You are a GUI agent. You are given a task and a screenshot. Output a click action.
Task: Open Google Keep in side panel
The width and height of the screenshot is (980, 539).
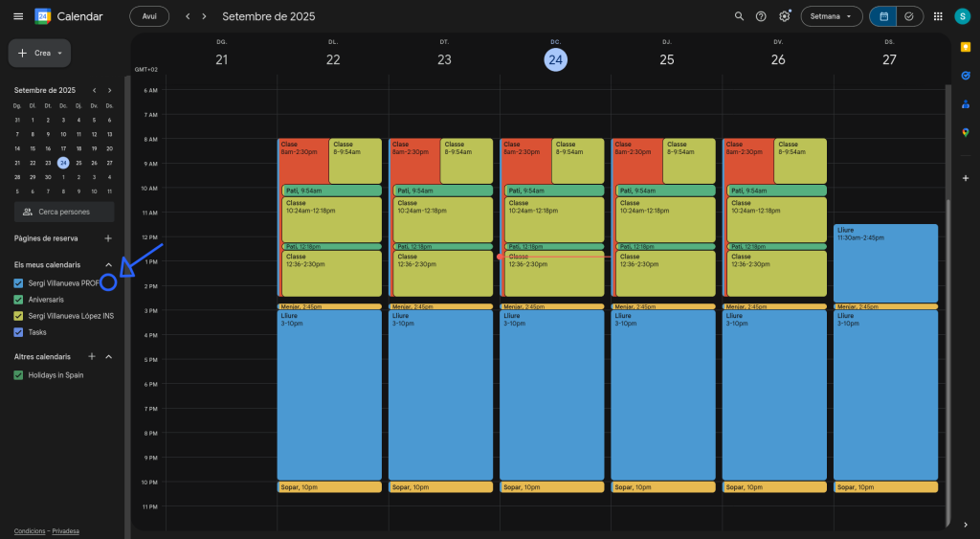click(966, 46)
